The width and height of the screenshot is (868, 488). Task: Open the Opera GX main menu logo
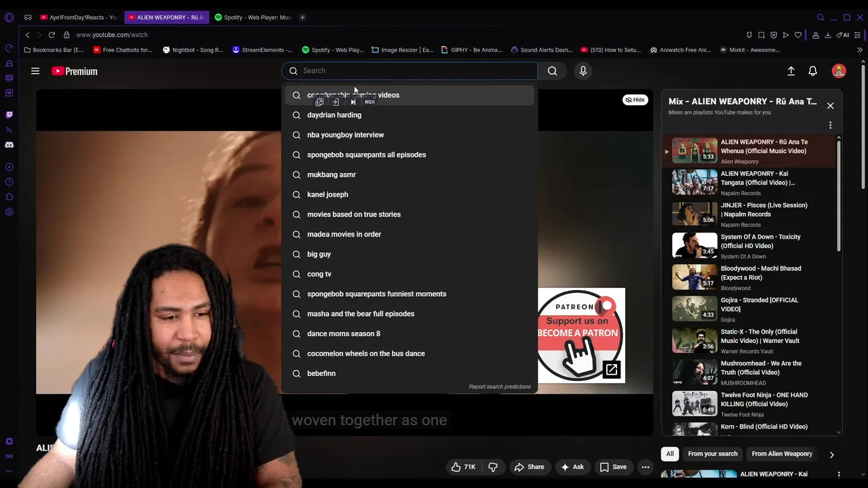(9, 18)
